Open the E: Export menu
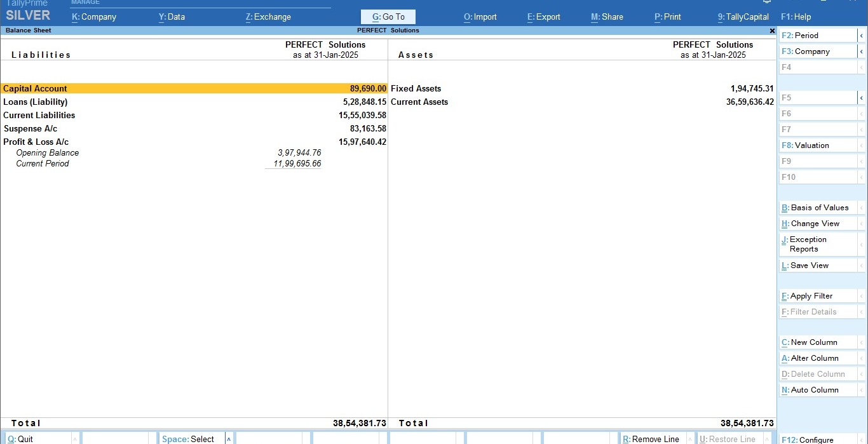The width and height of the screenshot is (868, 444). point(543,17)
